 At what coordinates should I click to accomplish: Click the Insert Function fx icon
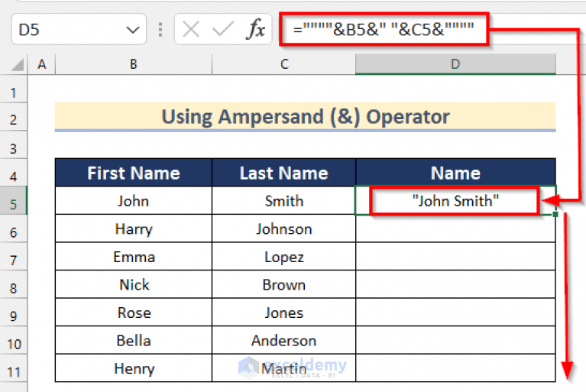(x=256, y=29)
